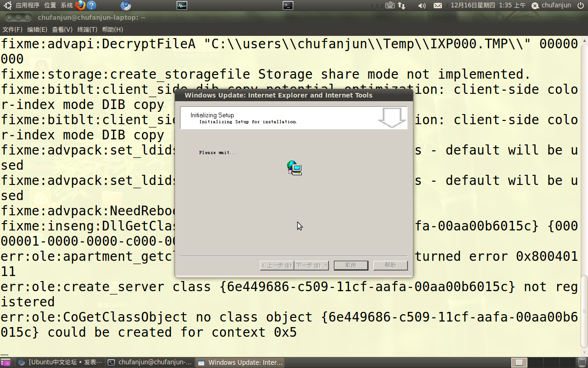Open the network connection indicator
Viewport: 588px width, 368px height.
tap(401, 6)
